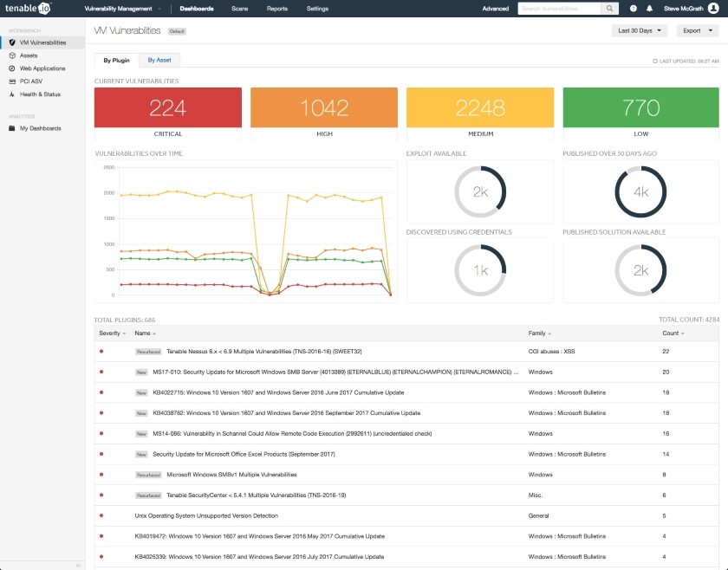Click the orange High 1042 tile
728x570 pixels.
[324, 107]
